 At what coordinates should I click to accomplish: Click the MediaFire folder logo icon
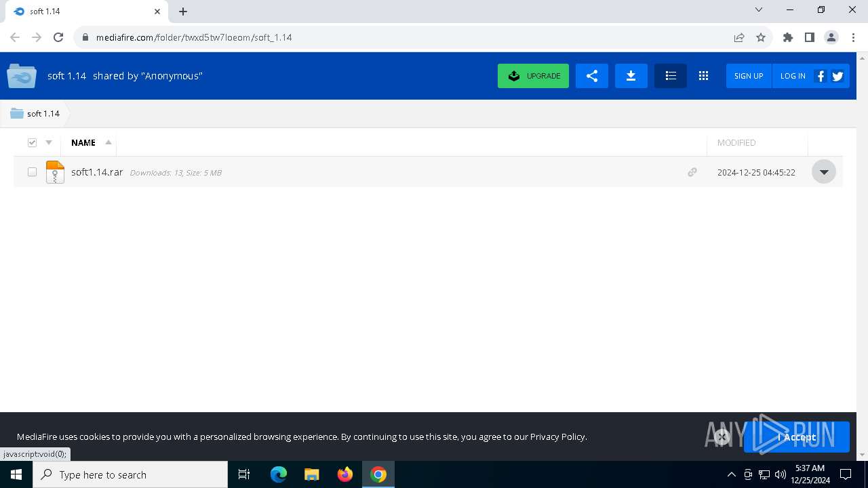(22, 76)
